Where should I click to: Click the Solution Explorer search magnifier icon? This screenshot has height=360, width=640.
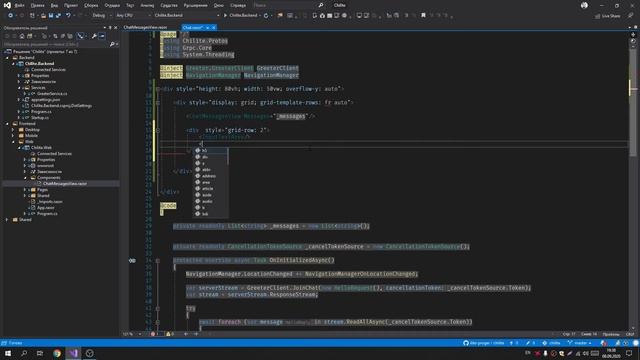tap(112, 44)
